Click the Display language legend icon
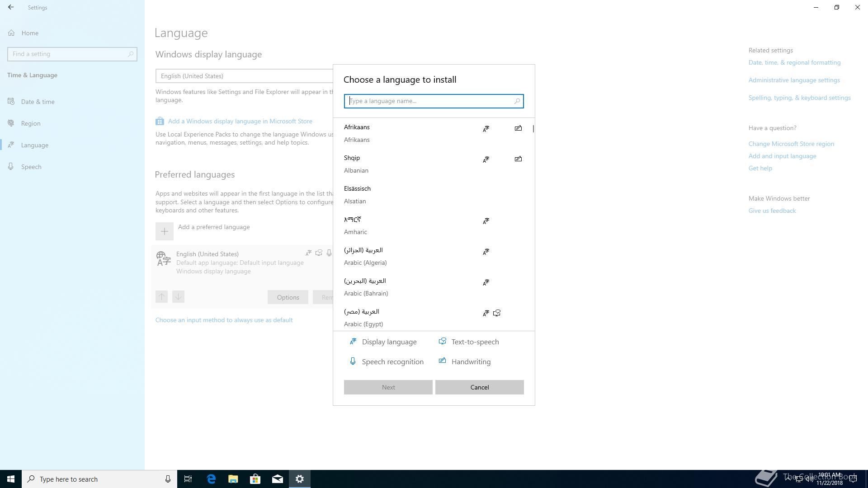Viewport: 868px width, 488px height. (353, 342)
